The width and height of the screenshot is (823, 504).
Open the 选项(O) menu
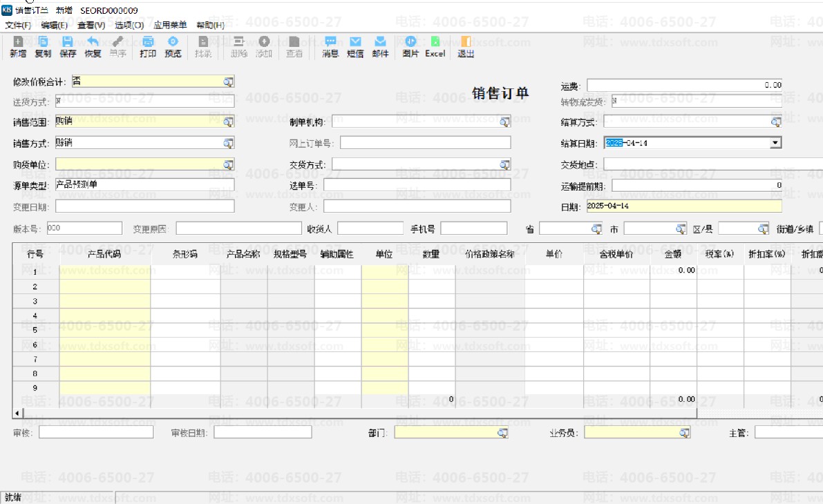click(x=129, y=25)
